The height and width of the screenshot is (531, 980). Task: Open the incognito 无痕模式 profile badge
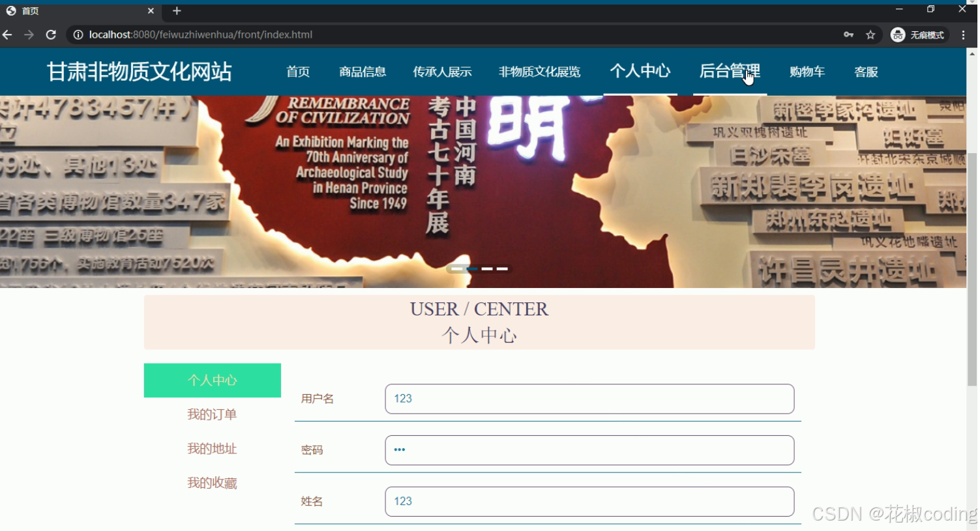(918, 35)
